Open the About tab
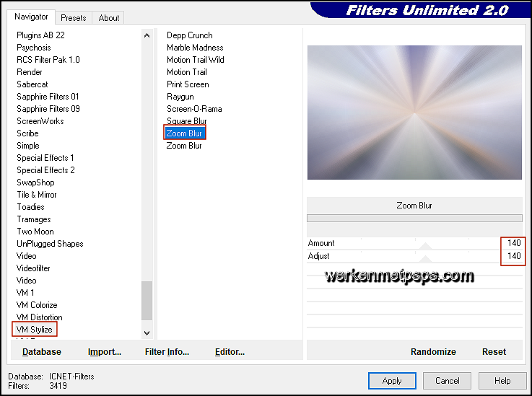Viewport: 532px width, 396px height. tap(108, 17)
